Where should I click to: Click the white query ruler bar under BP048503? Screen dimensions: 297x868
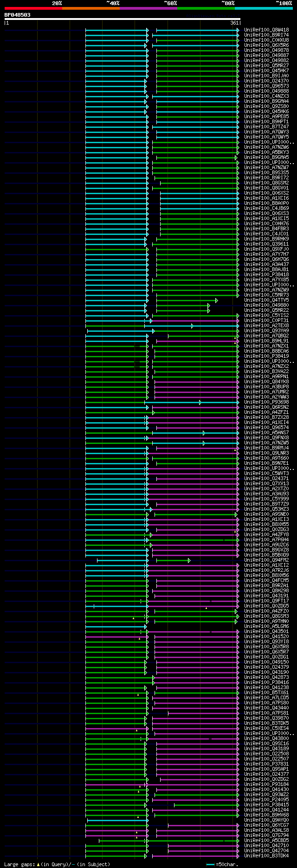[122, 19]
